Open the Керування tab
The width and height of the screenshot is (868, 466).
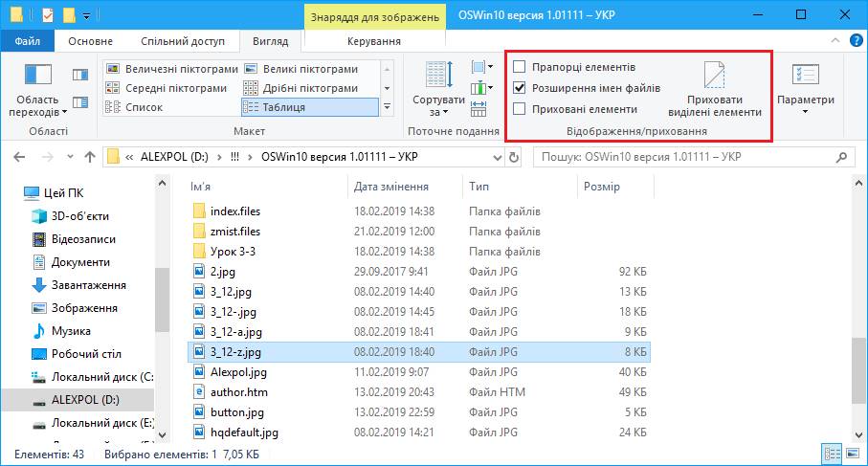click(374, 41)
